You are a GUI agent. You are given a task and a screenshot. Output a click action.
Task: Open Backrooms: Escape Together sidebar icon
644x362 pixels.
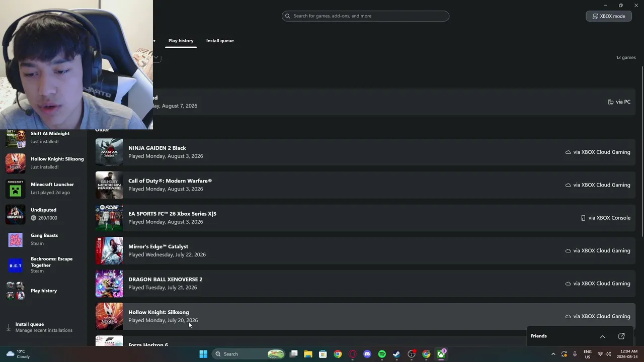pyautogui.click(x=15, y=265)
